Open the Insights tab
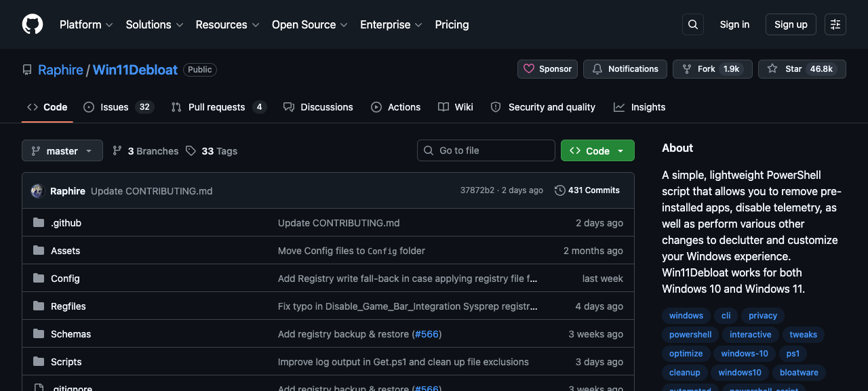 point(639,107)
